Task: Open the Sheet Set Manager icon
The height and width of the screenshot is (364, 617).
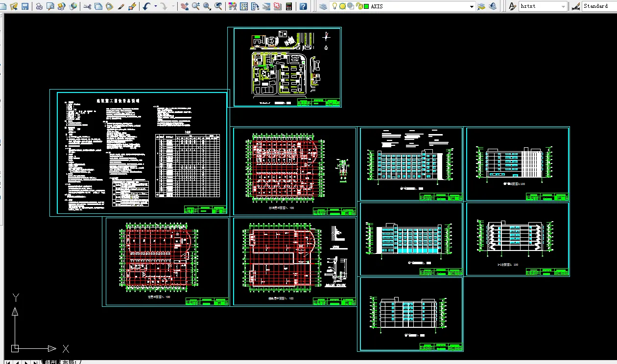Action: click(x=266, y=6)
